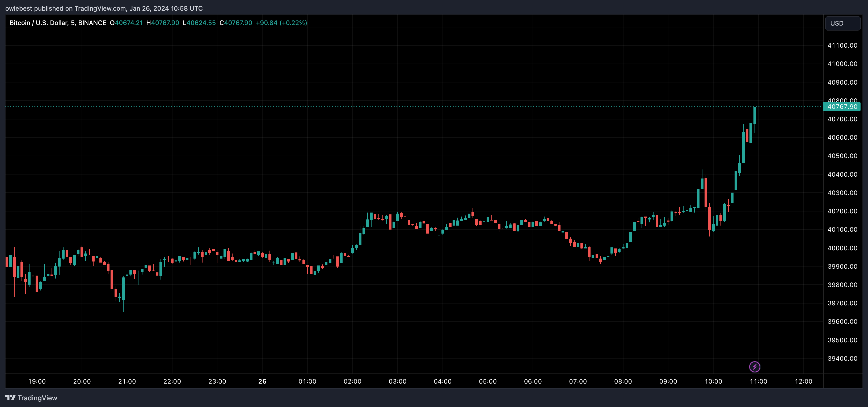Click the 02:00 time axis label
This screenshot has height=407, width=868.
pyautogui.click(x=352, y=381)
